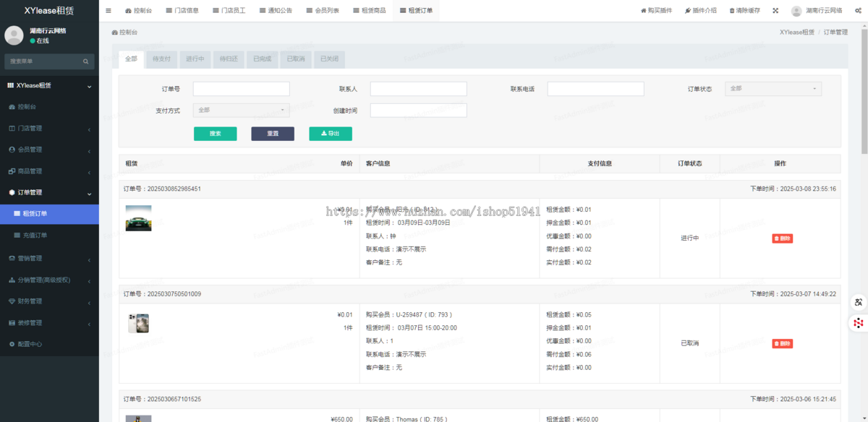Click the 搜索菜单 sidebar search field

coord(45,61)
